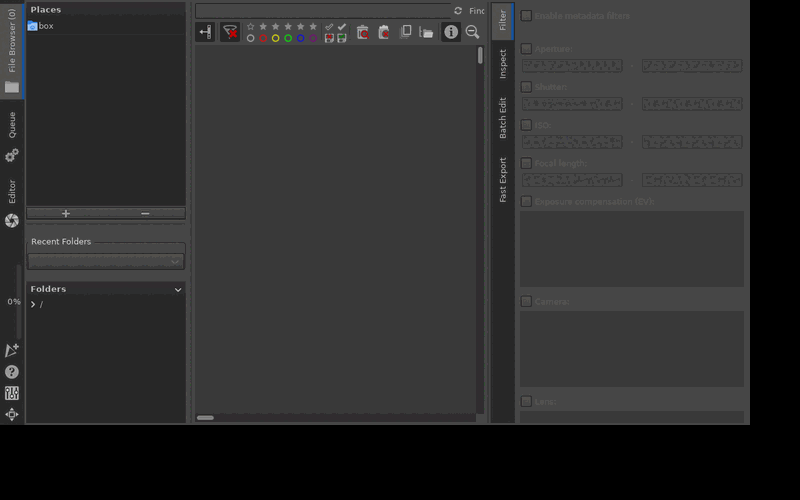Switch to Queue tab

tap(12, 137)
